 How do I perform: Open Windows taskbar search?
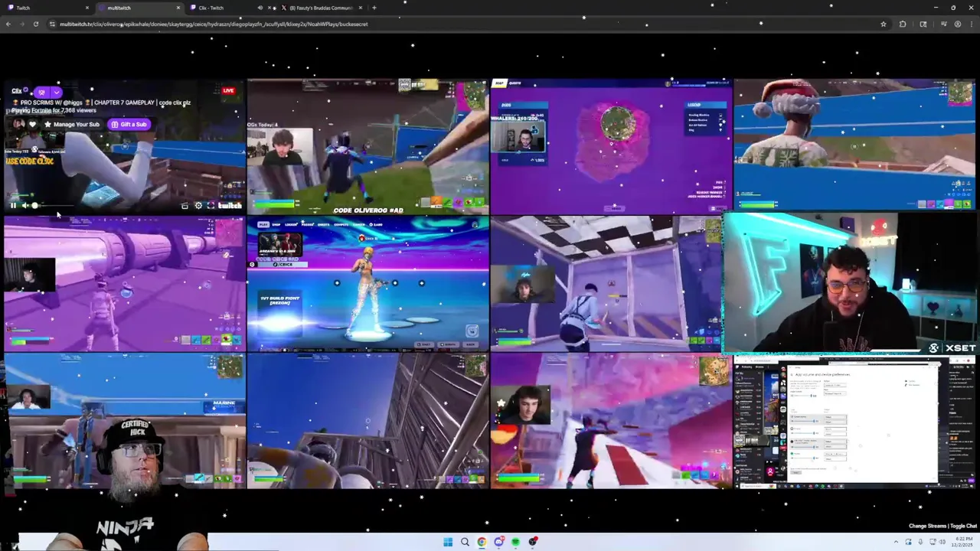pos(465,542)
